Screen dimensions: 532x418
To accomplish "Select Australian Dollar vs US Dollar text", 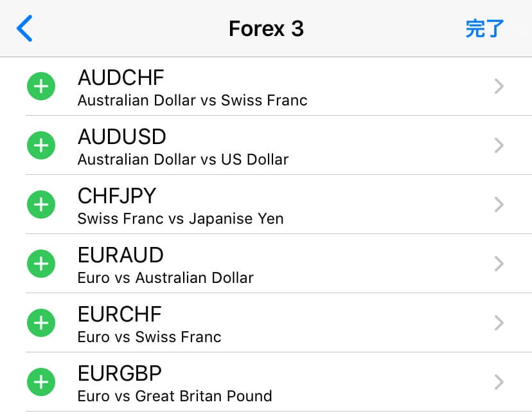I will tap(183, 159).
